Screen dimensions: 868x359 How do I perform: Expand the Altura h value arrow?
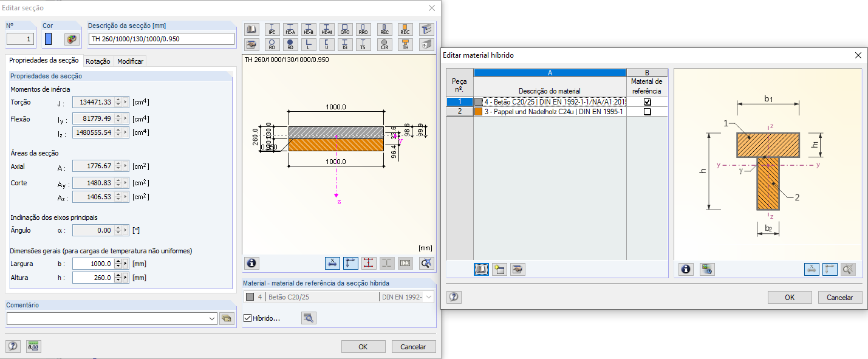(126, 278)
